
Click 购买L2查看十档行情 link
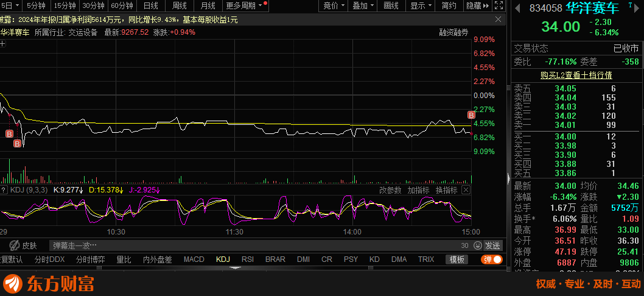tap(576, 75)
